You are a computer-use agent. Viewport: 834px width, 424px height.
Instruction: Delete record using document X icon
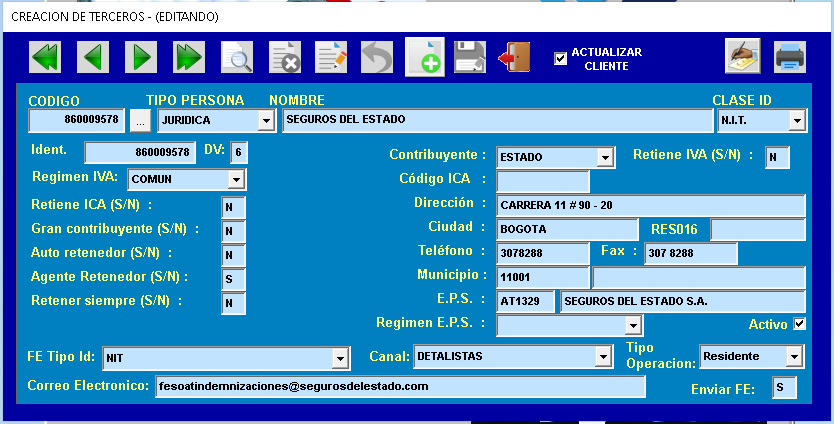pos(285,57)
